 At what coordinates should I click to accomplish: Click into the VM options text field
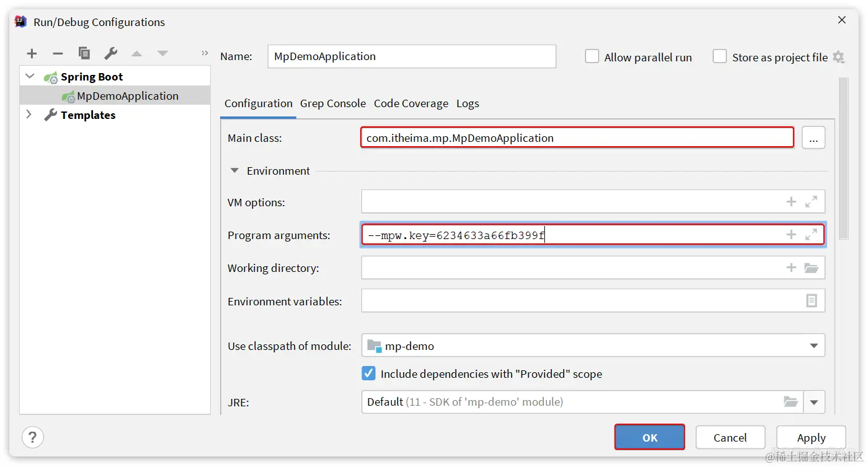click(593, 202)
